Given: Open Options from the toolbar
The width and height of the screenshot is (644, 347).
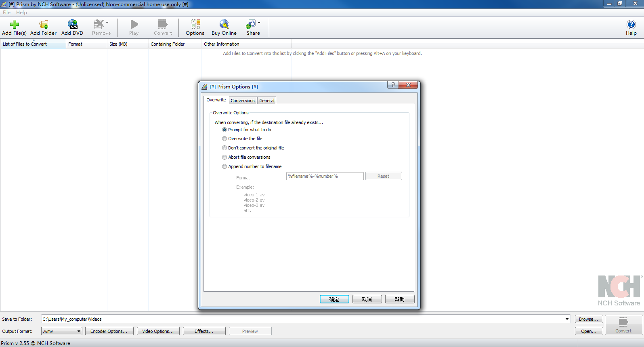Looking at the screenshot, I should 195,25.
